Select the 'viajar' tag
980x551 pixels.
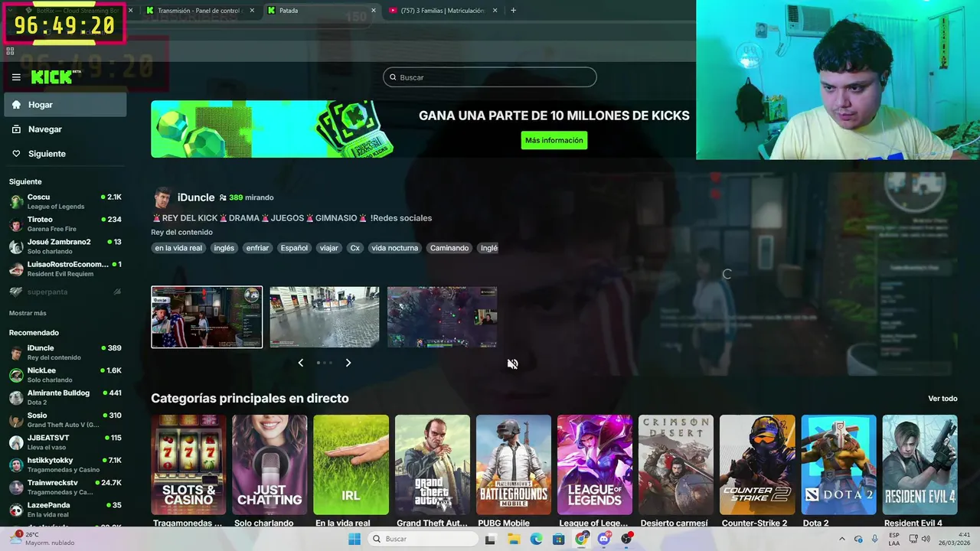point(329,248)
